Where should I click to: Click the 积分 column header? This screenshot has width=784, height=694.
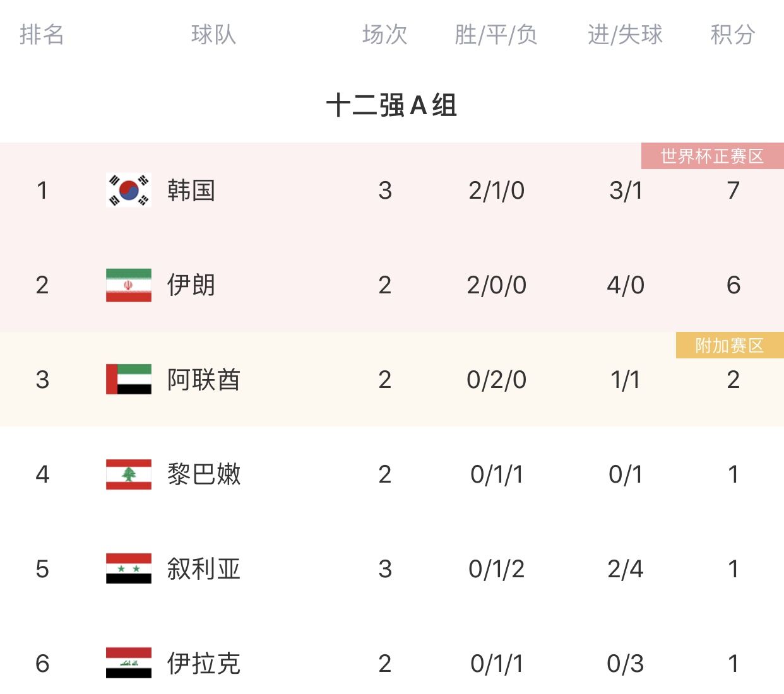732,35
